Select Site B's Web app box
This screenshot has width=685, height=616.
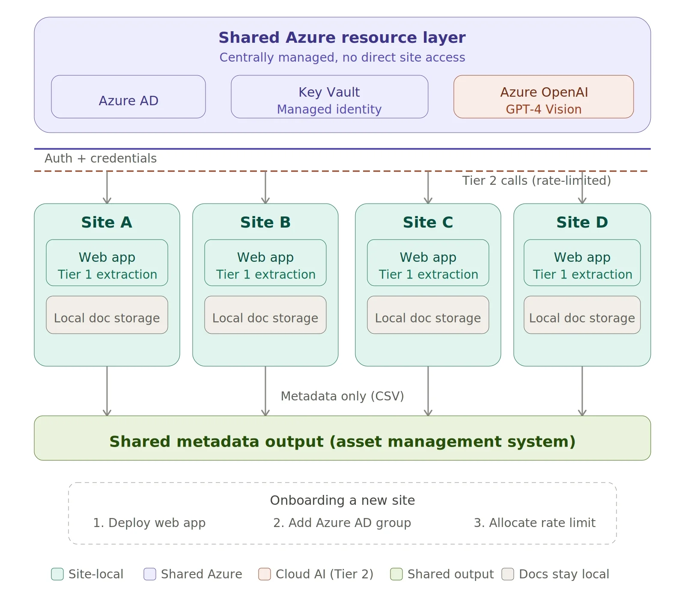point(265,263)
